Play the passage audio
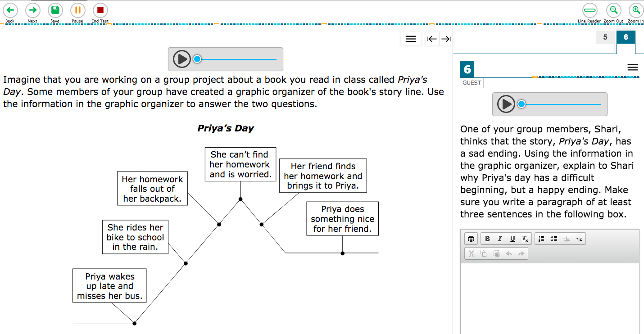The height and width of the screenshot is (334, 644). click(x=181, y=59)
